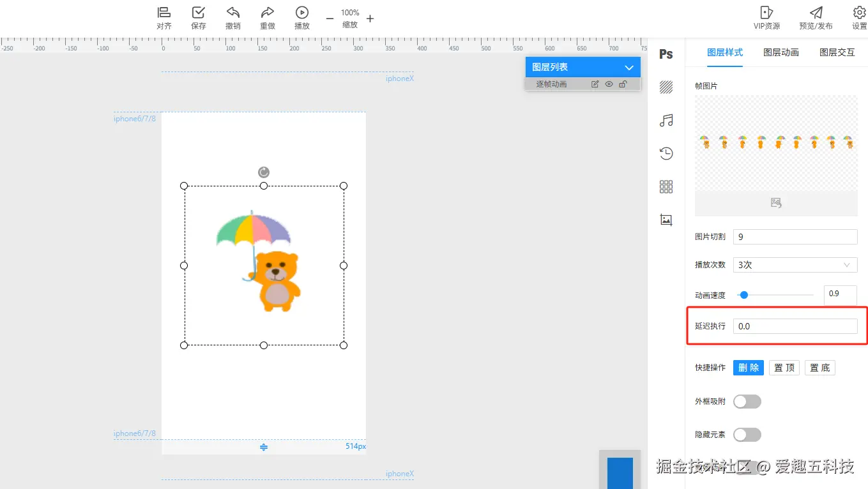Open 预览/发布 preview and publish

[x=816, y=18]
